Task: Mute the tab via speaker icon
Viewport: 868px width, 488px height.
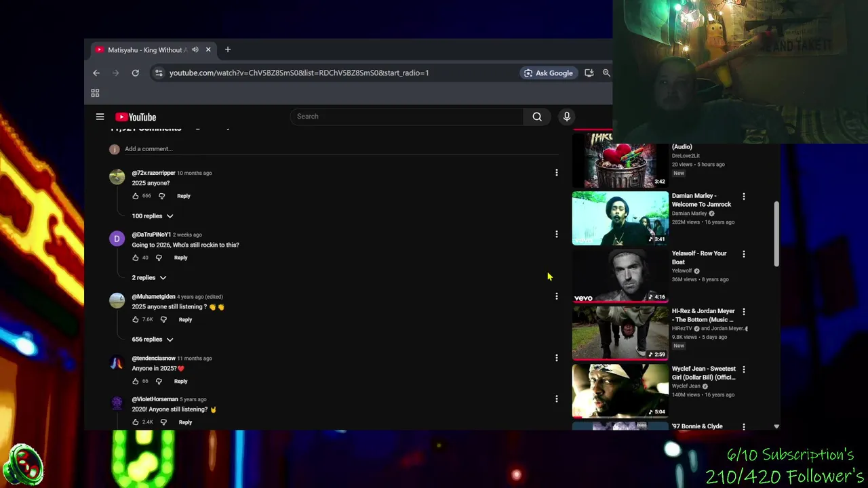Action: tap(195, 49)
